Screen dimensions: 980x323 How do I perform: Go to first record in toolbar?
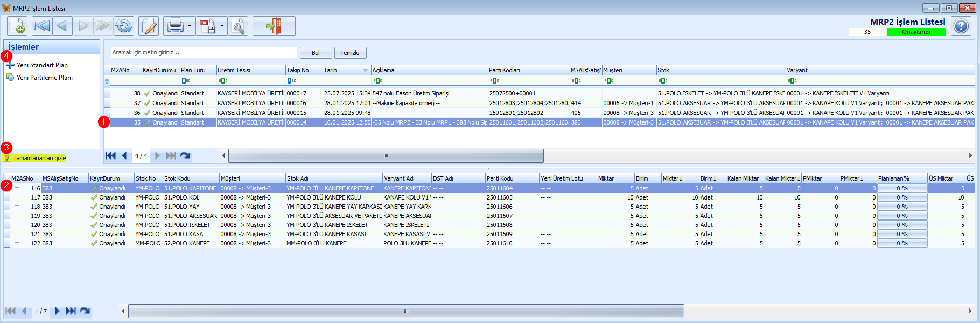tap(41, 26)
